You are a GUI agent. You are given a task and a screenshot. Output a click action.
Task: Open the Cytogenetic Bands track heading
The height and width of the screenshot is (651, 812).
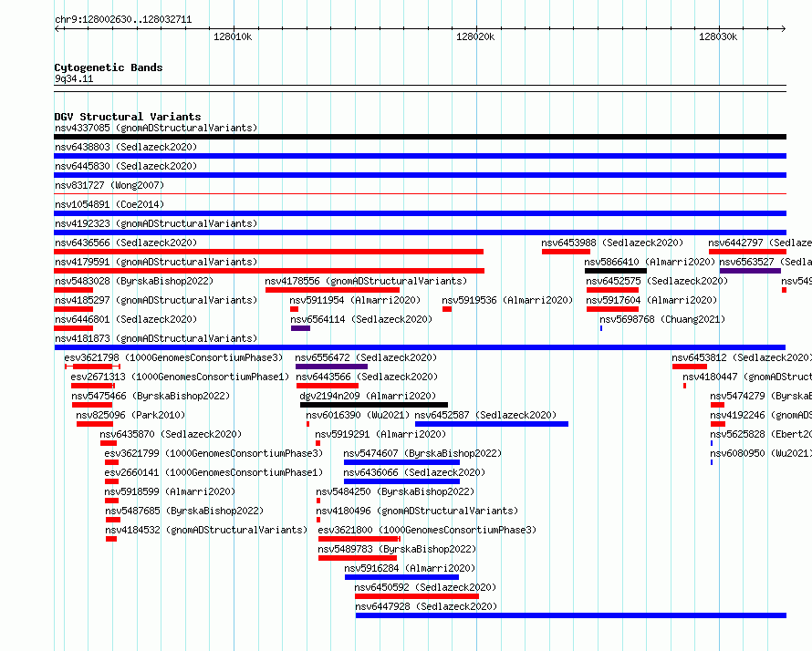109,67
